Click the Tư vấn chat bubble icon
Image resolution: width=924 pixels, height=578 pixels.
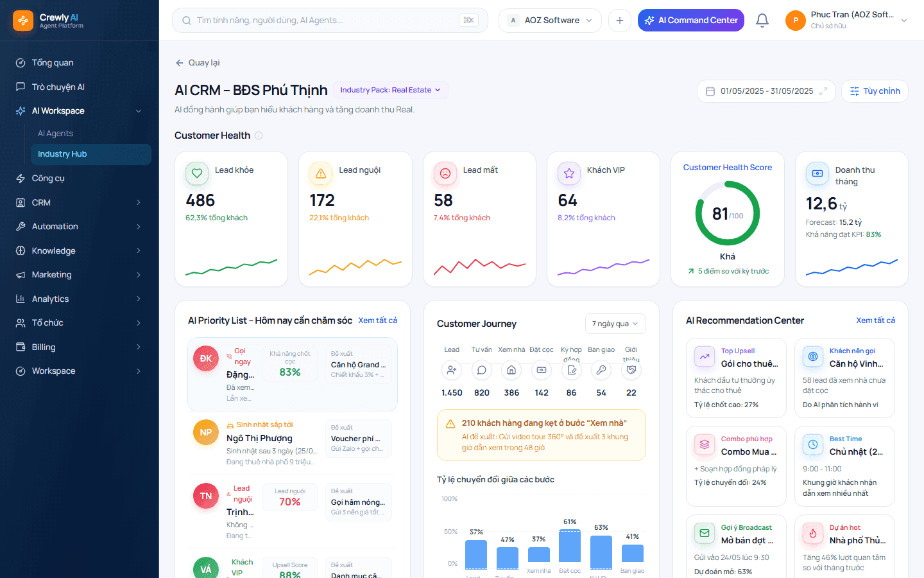pos(482,370)
